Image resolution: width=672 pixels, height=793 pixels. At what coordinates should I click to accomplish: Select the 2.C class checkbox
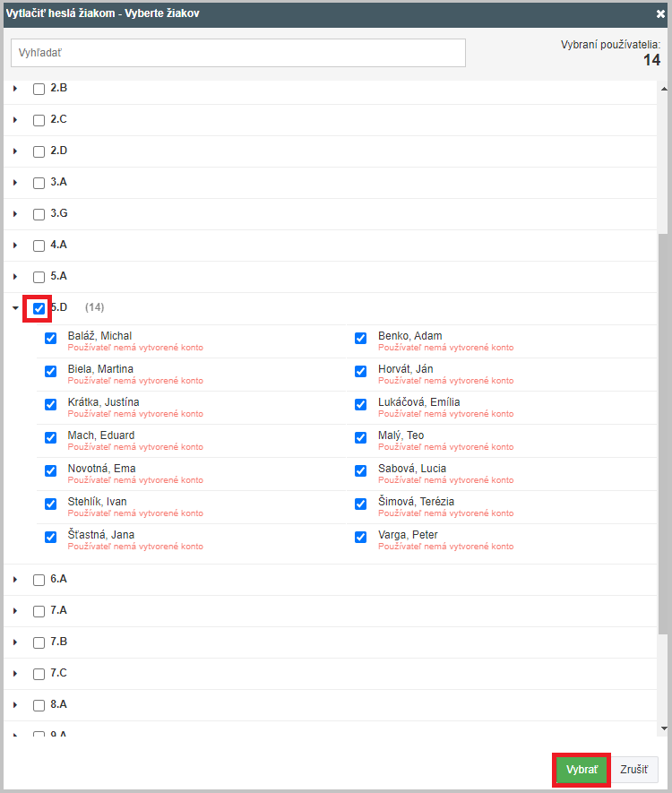click(x=39, y=120)
